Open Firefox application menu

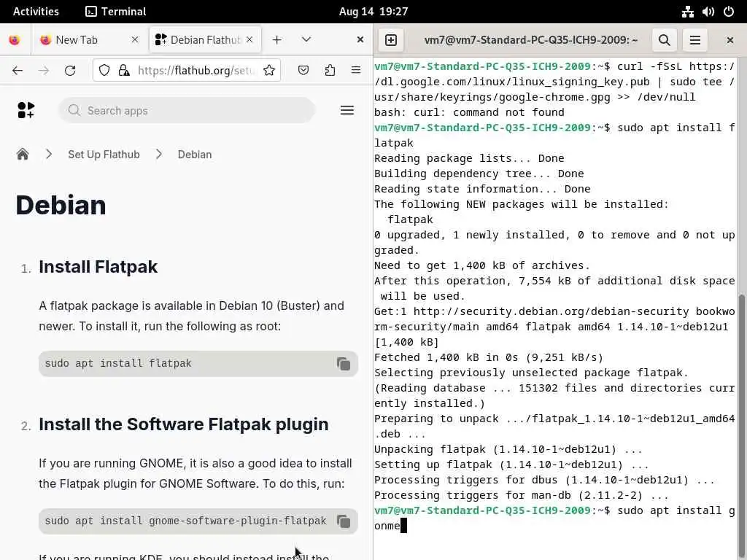[x=356, y=71]
